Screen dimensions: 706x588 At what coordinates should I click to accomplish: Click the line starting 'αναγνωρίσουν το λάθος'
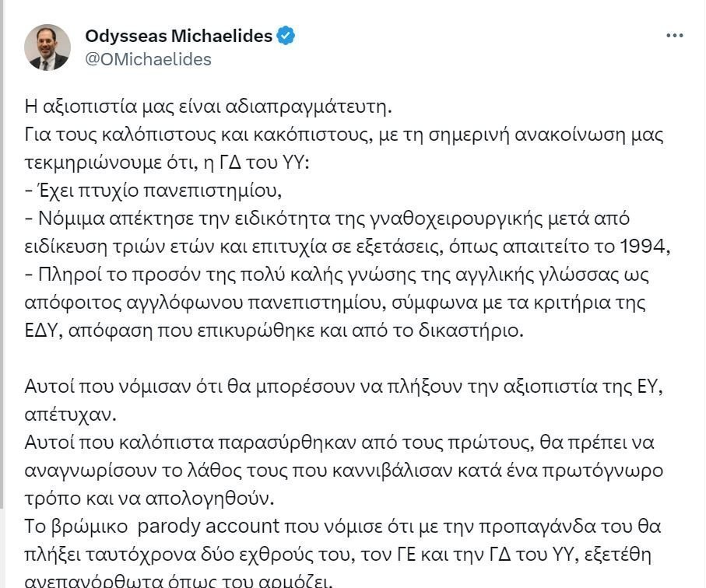344,471
